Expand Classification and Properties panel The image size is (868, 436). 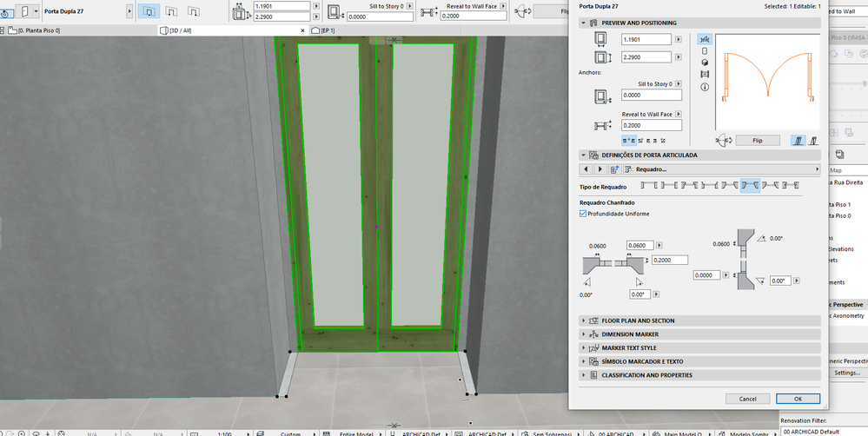(x=646, y=375)
